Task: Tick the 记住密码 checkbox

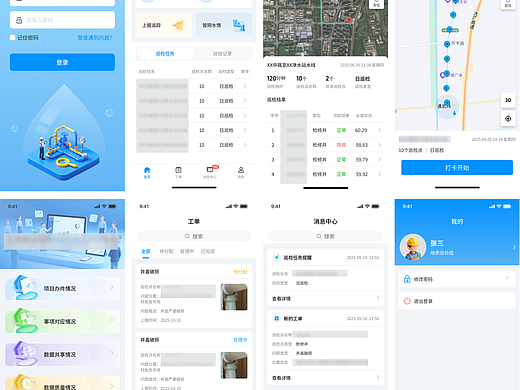Action: tap(13, 38)
